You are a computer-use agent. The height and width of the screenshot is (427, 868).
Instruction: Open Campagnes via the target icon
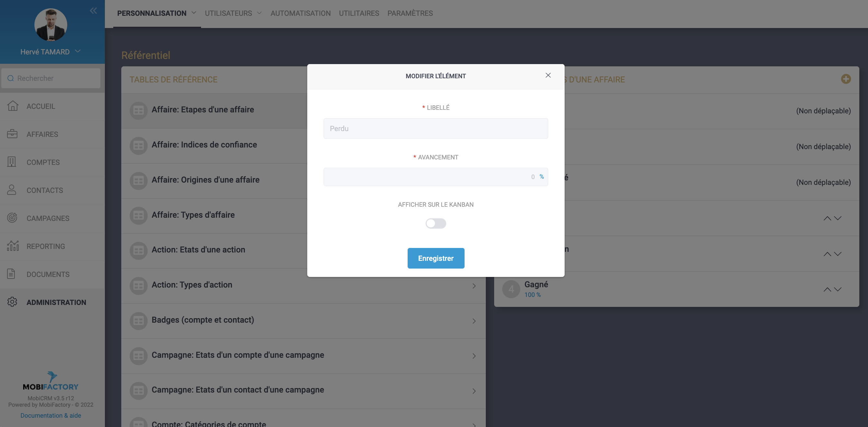pos(12,218)
